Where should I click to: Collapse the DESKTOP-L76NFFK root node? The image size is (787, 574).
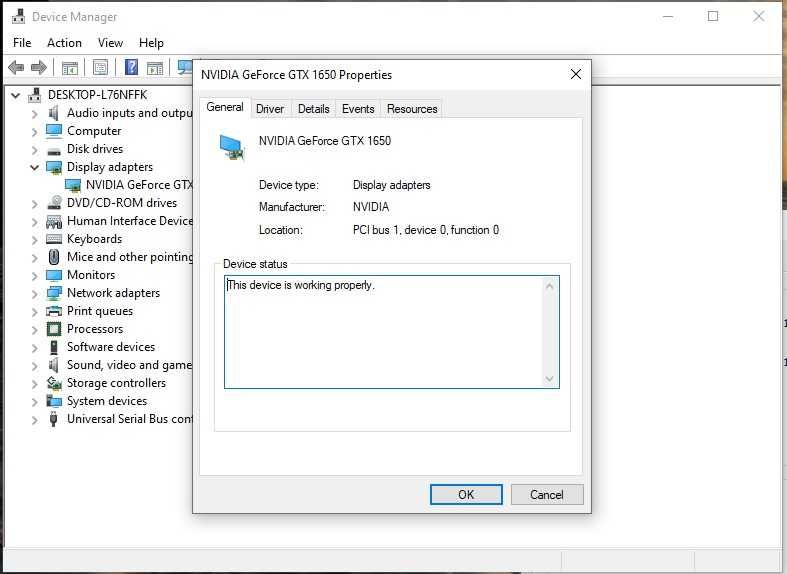(16, 95)
